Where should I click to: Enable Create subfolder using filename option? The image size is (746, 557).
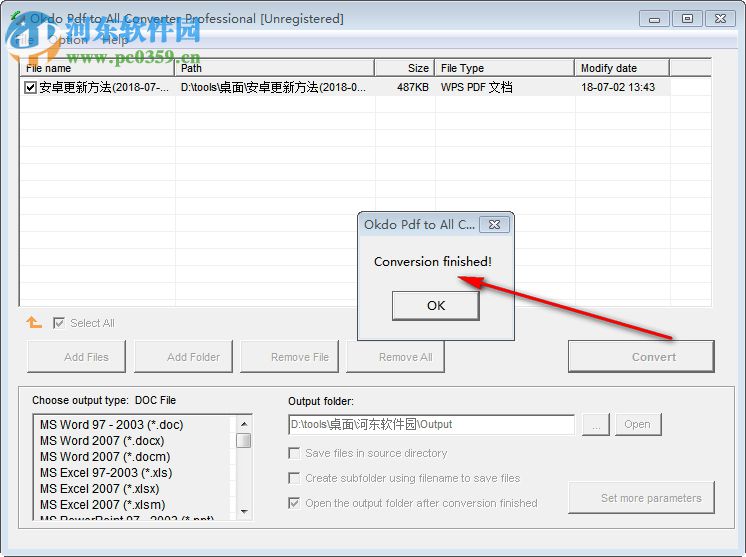(x=294, y=478)
